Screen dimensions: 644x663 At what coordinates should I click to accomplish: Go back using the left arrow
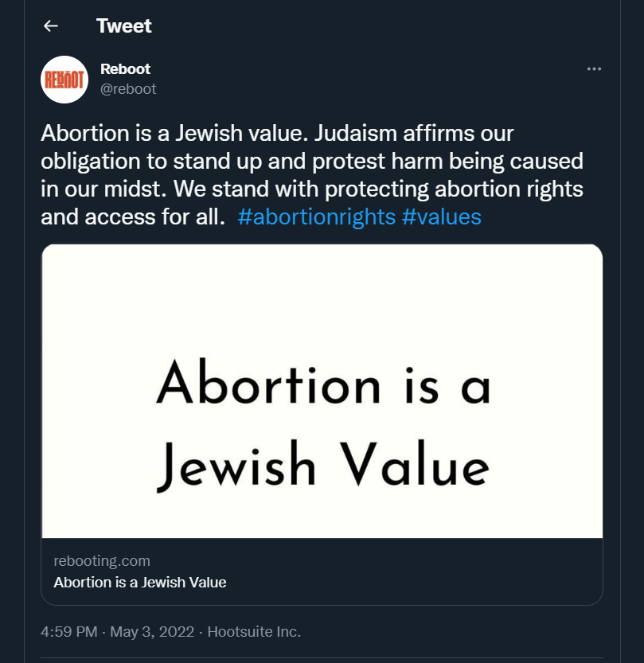(51, 26)
